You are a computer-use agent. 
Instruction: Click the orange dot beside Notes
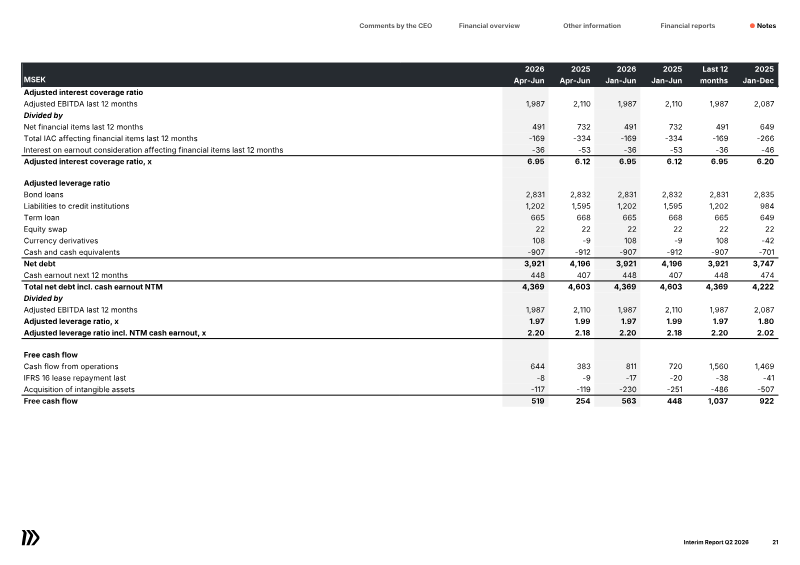point(752,26)
